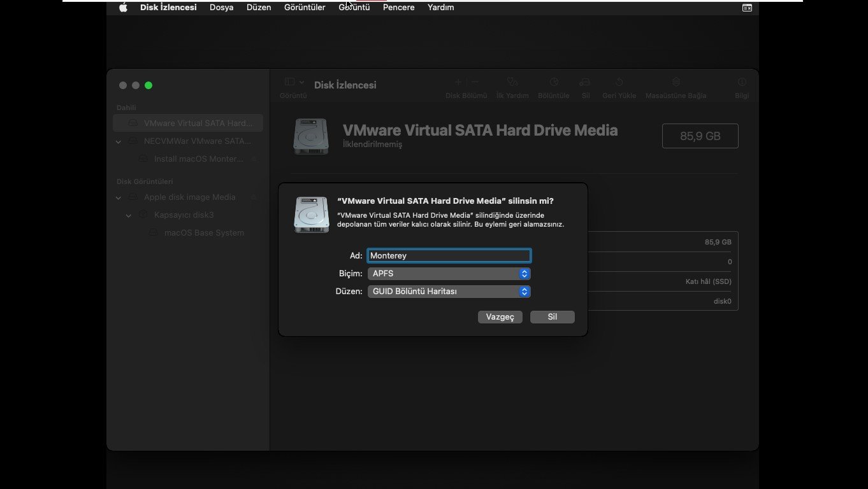
Task: Click the Bilgi info toolbar icon
Action: click(x=742, y=82)
